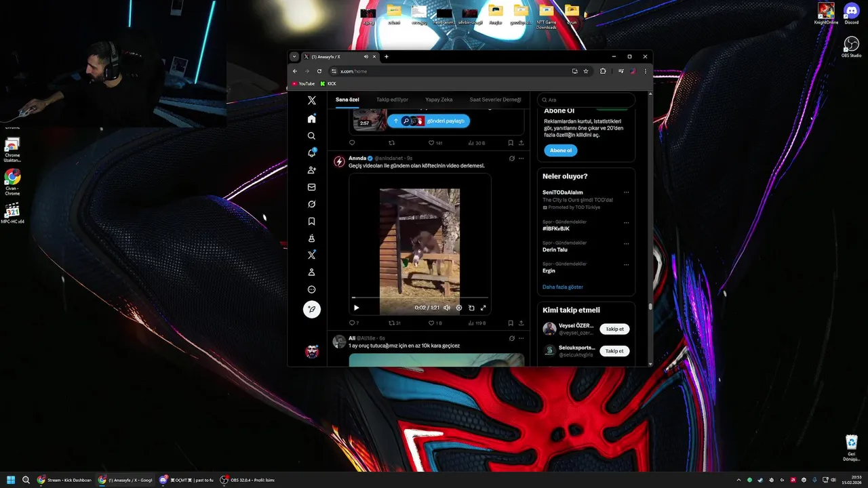868x488 pixels.
Task: Expand video to fullscreen
Action: tap(484, 308)
